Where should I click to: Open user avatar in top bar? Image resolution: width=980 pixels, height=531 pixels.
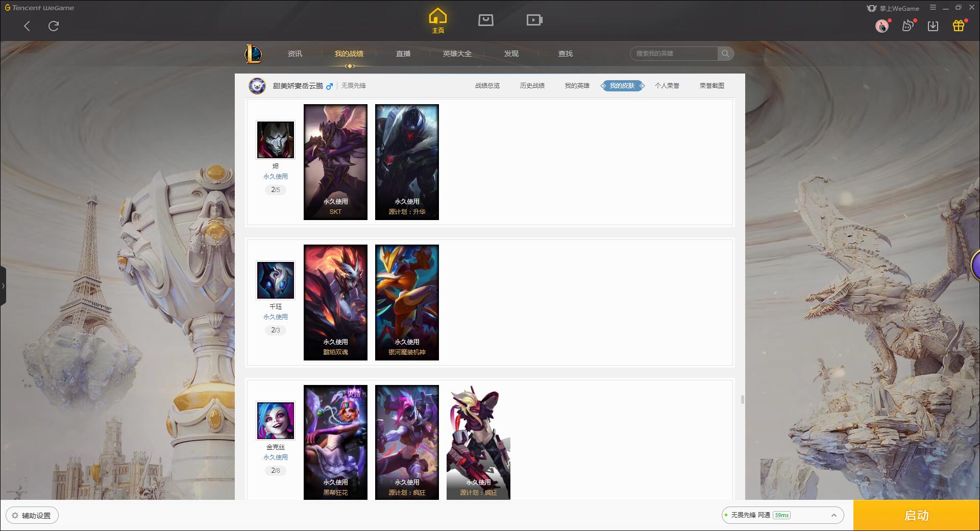(882, 26)
